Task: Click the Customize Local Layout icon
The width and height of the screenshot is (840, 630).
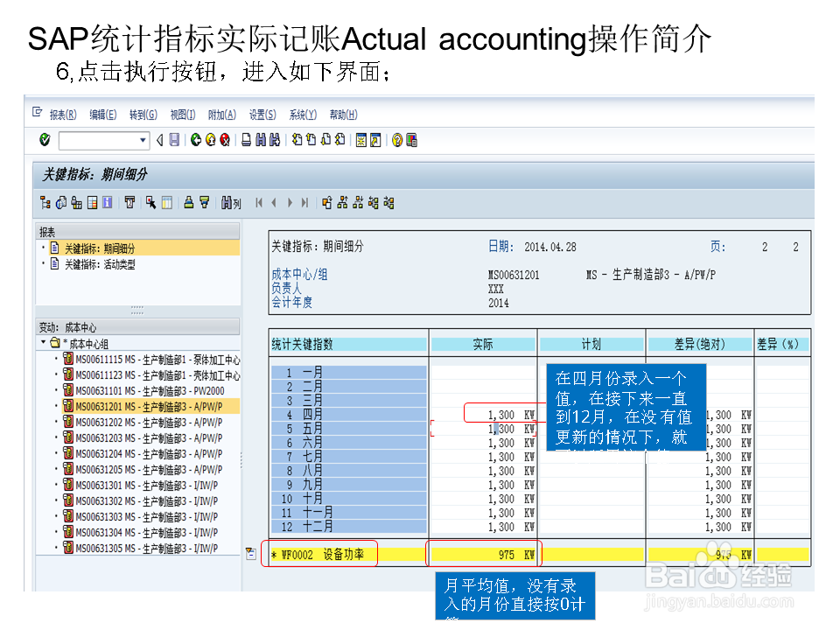Action: [411, 140]
